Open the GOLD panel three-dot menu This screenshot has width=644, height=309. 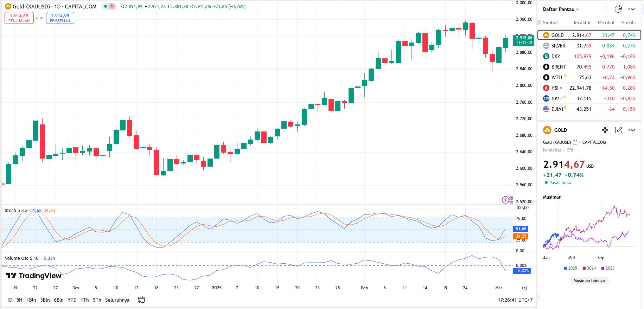(x=632, y=130)
